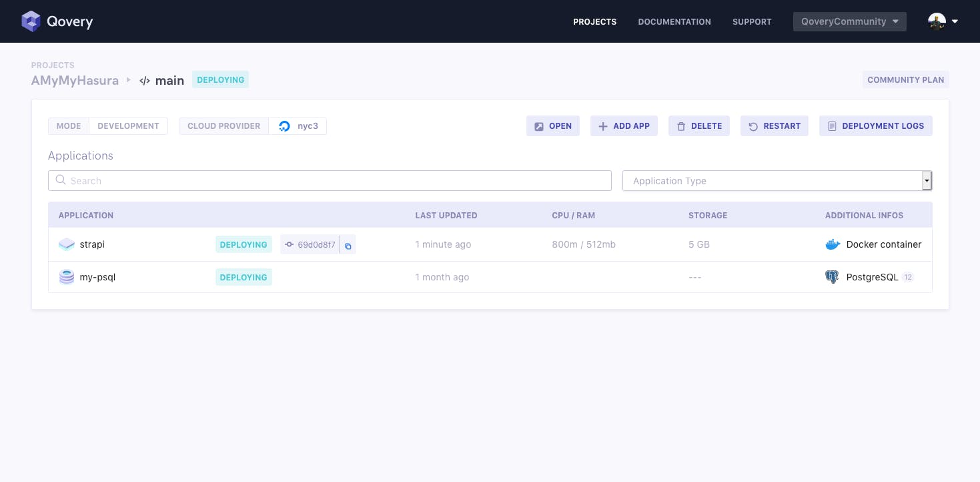Select the my-psql application name

pos(97,277)
